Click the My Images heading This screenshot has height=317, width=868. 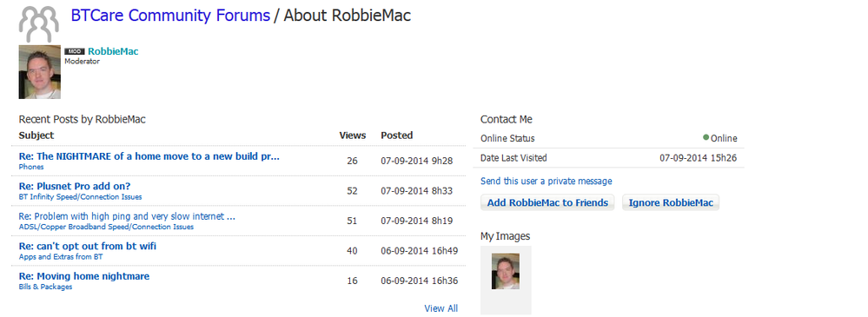[505, 236]
